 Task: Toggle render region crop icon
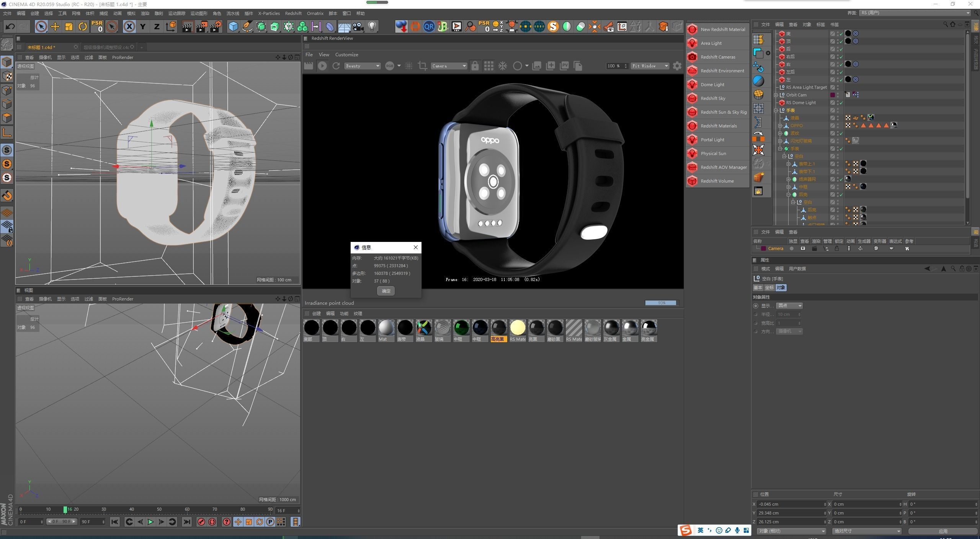tap(422, 66)
